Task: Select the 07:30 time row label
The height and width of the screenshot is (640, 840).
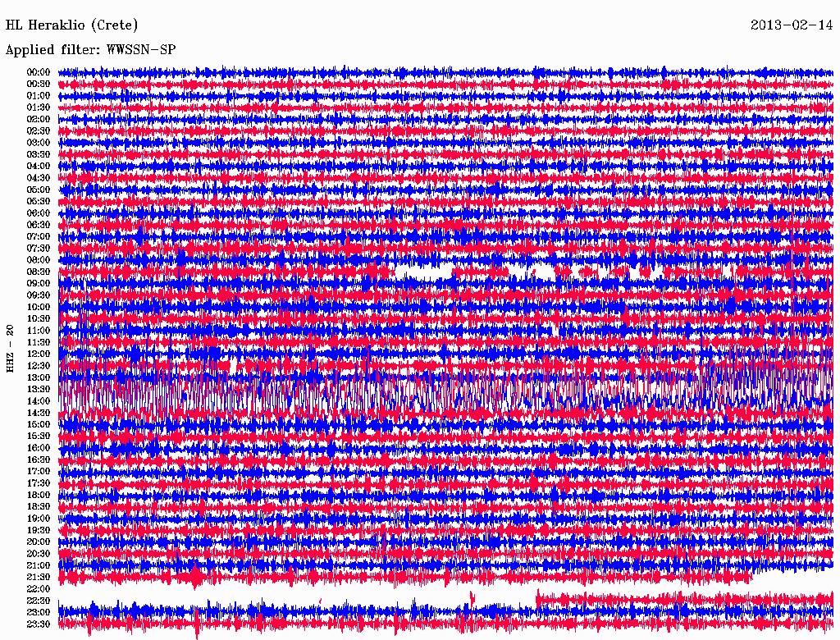Action: (39, 248)
